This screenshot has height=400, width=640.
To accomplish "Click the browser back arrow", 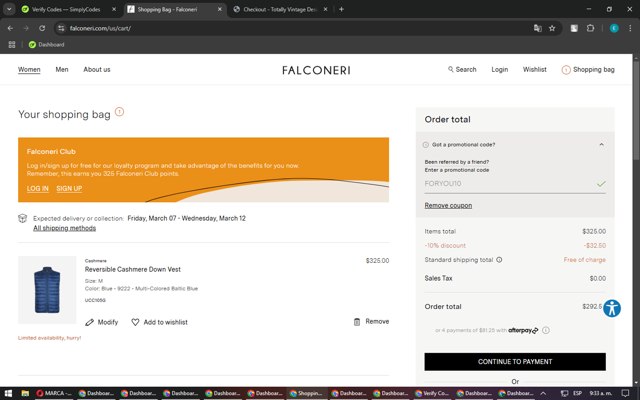I will (x=10, y=28).
